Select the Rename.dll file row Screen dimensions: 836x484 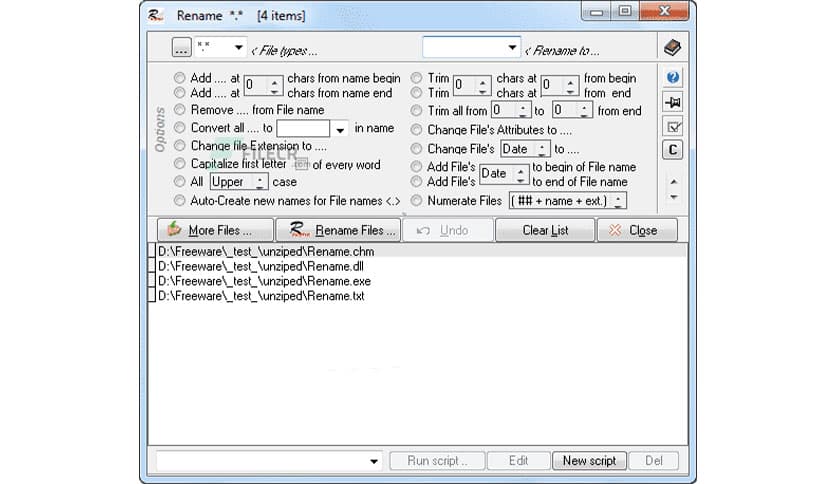point(417,266)
